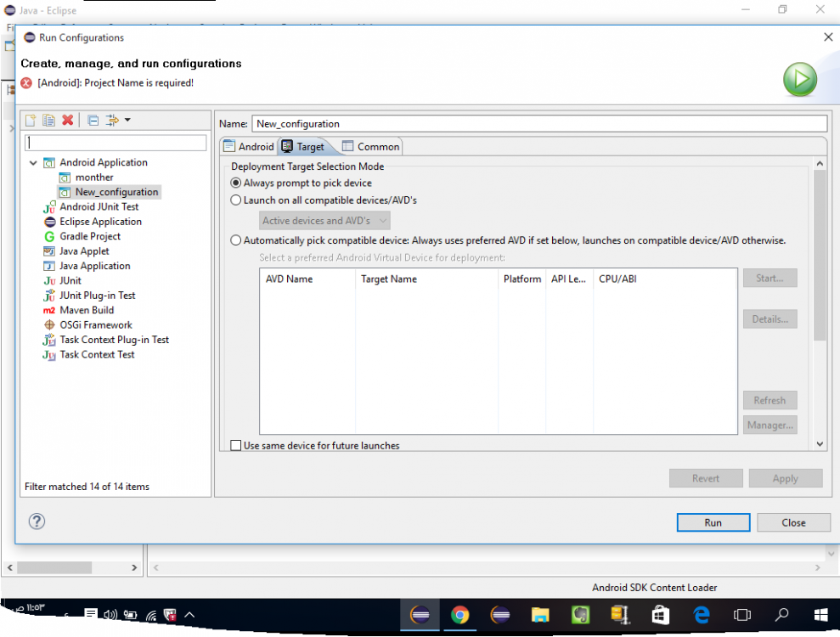Sort by Platform column header
Screen dimensions: 840x637
tap(521, 279)
